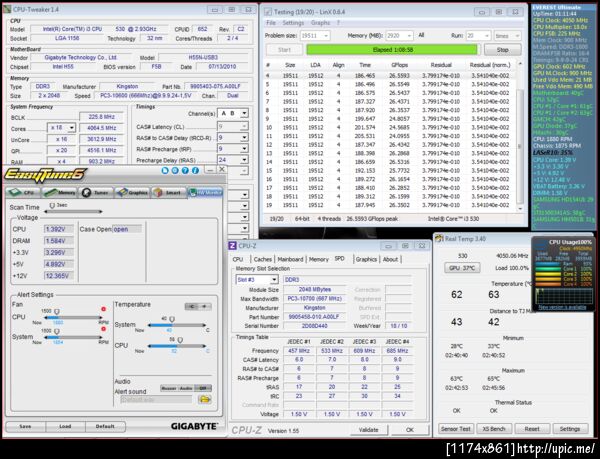The height and width of the screenshot is (459, 600).
Task: Switch to EasyTune6 CPU tab
Action: 22,192
